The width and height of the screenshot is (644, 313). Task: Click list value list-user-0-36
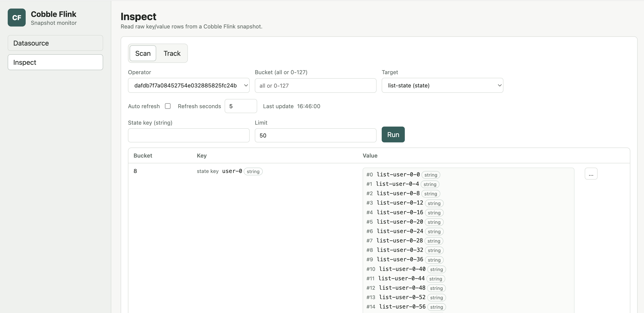(x=400, y=260)
